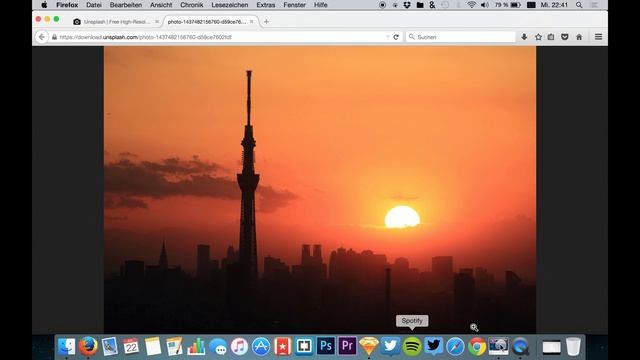Open the Firefox downloads arrow

click(524, 37)
